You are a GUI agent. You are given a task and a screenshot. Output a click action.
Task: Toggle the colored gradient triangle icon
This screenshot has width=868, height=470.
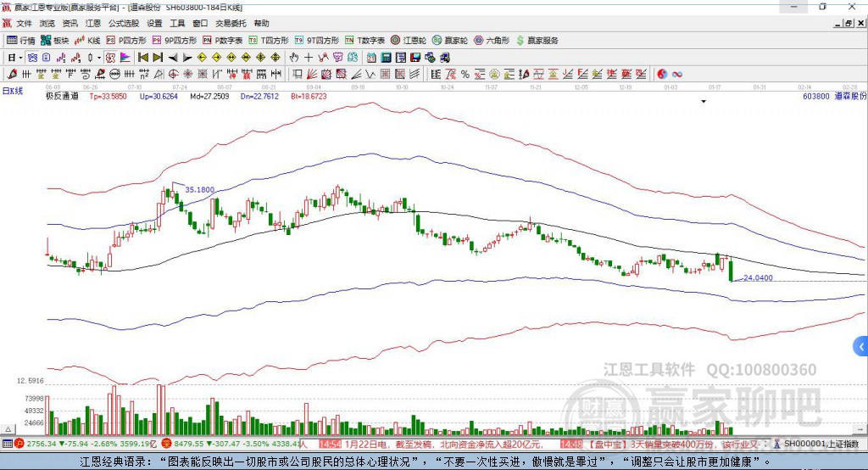point(125,58)
